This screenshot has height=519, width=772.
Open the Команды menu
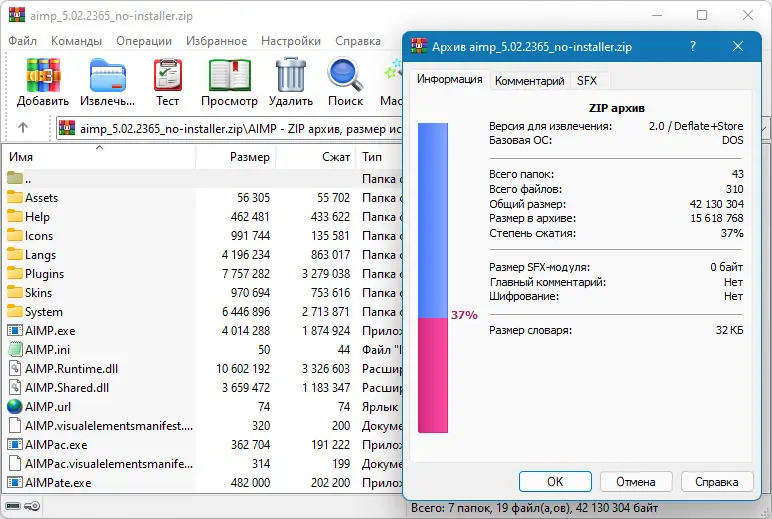76,41
